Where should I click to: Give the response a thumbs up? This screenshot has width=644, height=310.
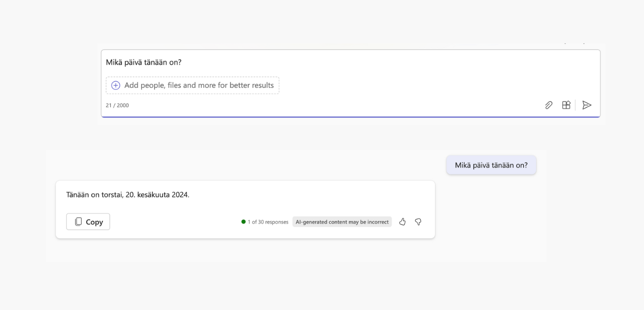tap(402, 222)
